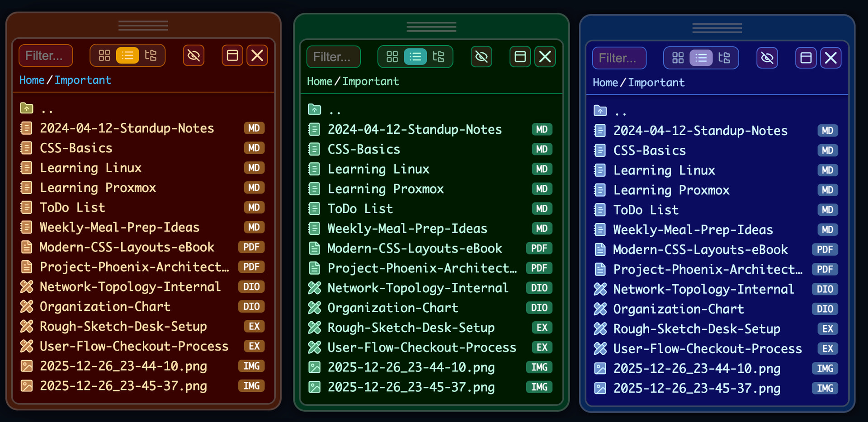Toggle hidden files eye icon in the blue panel
The height and width of the screenshot is (422, 868).
click(x=767, y=58)
